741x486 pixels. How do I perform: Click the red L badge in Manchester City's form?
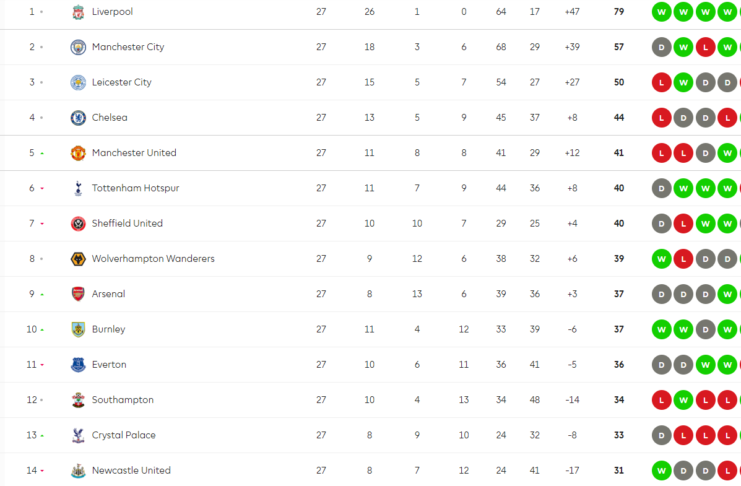tap(705, 47)
